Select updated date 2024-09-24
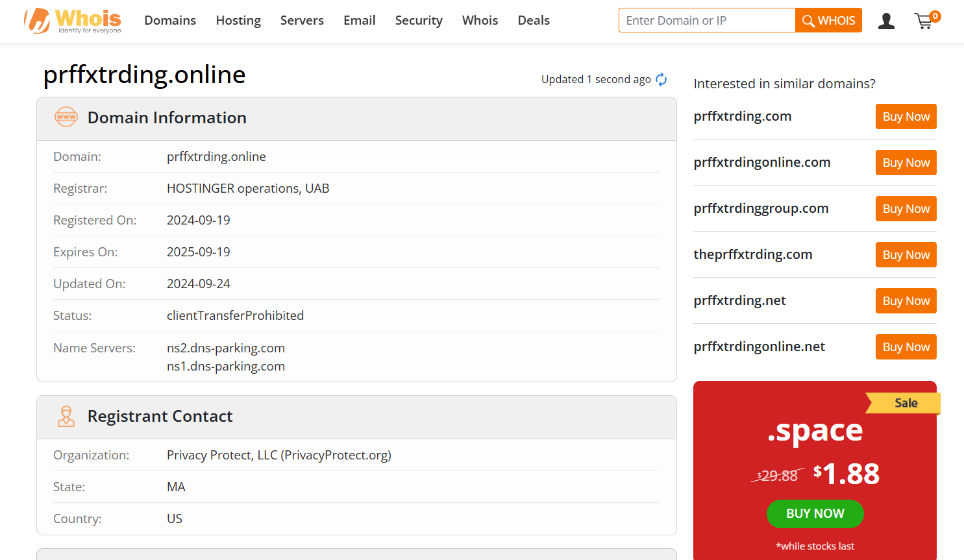964x560 pixels. [199, 284]
